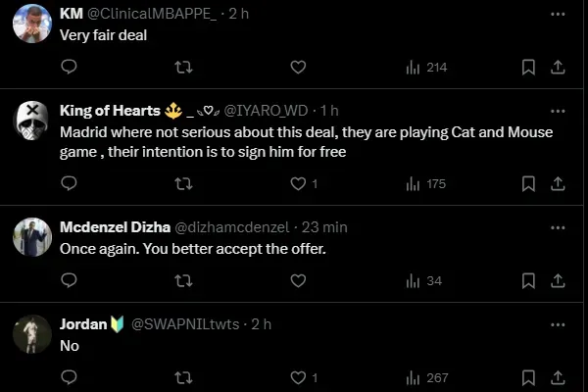Viewport: 588px width, 392px height.
Task: View analytics showing 267 views
Action: click(x=425, y=376)
